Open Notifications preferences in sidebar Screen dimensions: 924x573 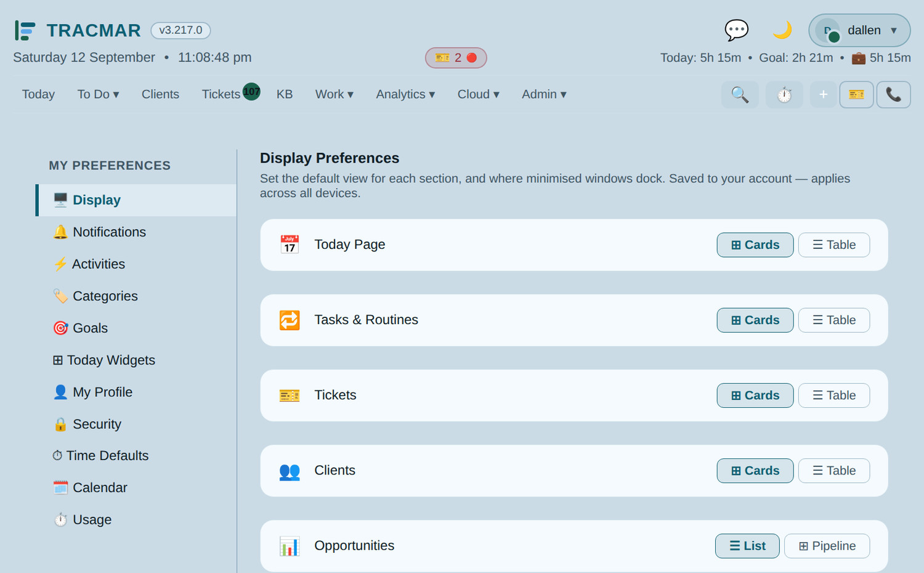[136, 232]
